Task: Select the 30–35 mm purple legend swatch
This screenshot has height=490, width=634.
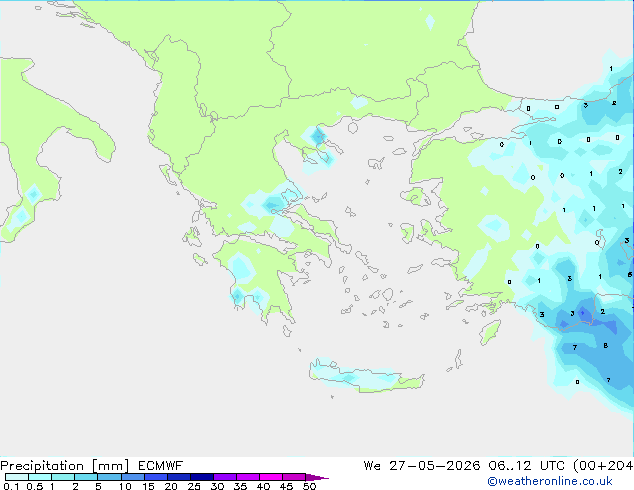Action: click(x=225, y=477)
